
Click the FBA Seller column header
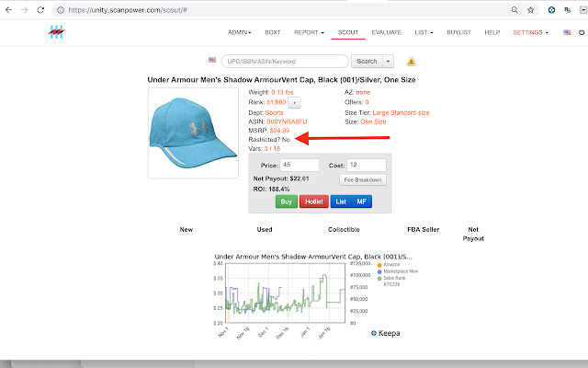(x=423, y=229)
